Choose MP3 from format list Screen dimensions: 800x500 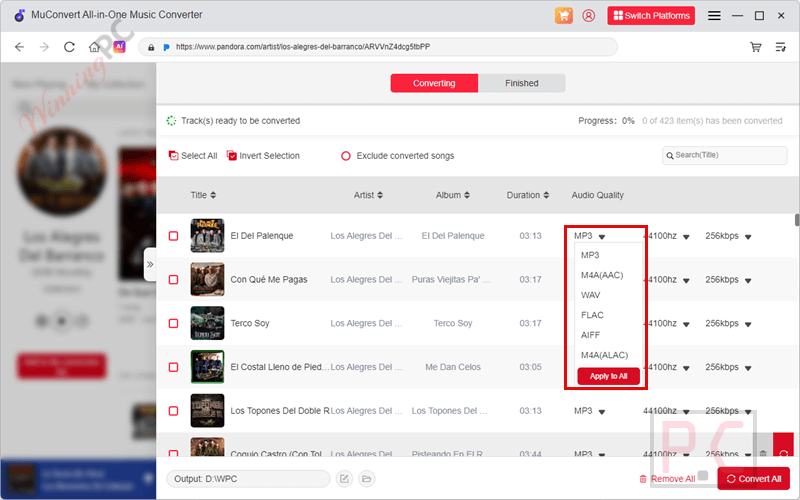pos(590,255)
